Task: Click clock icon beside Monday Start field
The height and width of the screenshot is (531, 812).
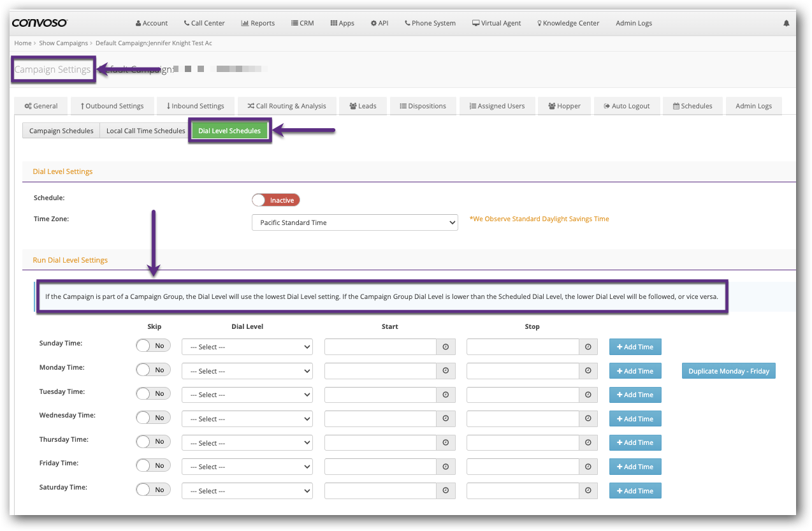Action: coord(446,371)
